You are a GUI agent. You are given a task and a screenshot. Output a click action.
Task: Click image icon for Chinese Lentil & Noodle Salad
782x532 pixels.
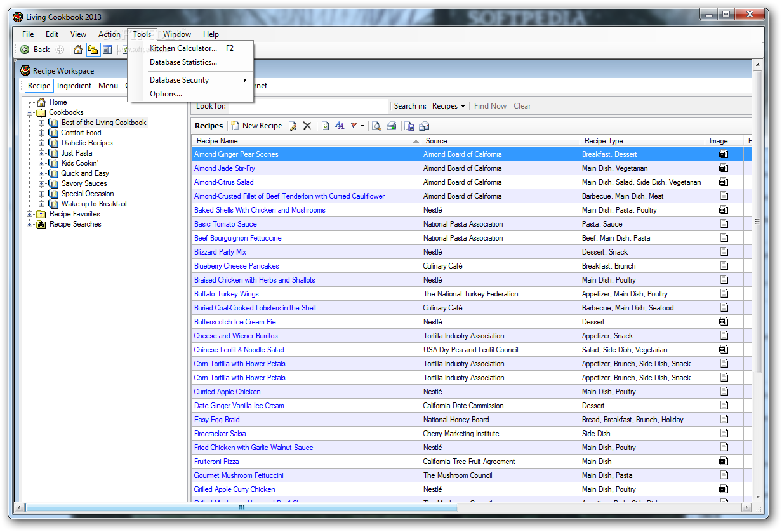[724, 350]
